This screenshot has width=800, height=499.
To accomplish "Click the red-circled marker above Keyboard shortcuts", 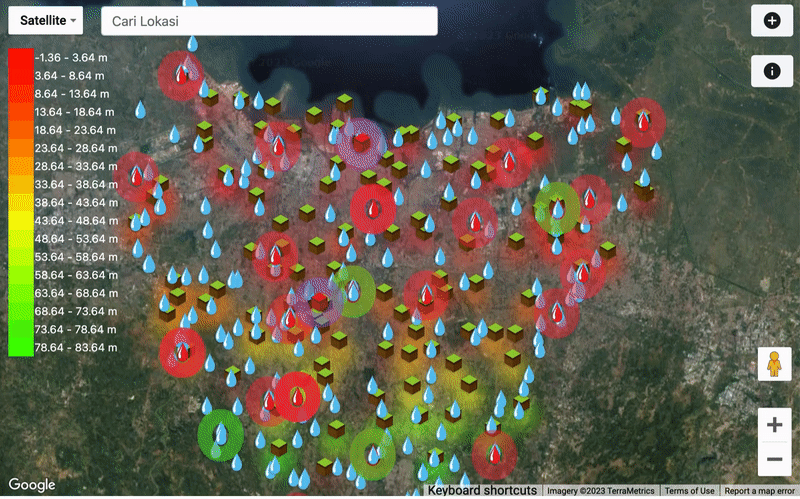I will (x=493, y=453).
